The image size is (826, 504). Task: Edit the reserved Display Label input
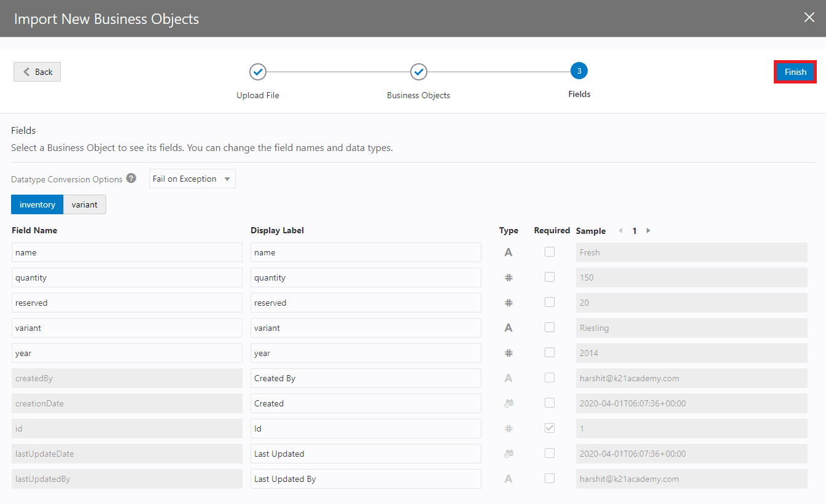tap(366, 303)
